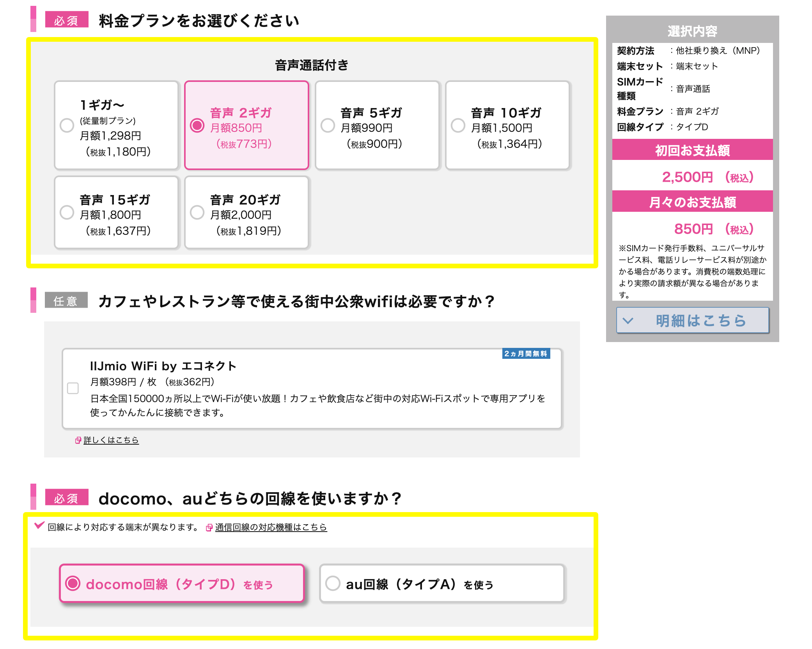Click the 音声通話付き heading
This screenshot has height=649, width=812.
click(312, 65)
